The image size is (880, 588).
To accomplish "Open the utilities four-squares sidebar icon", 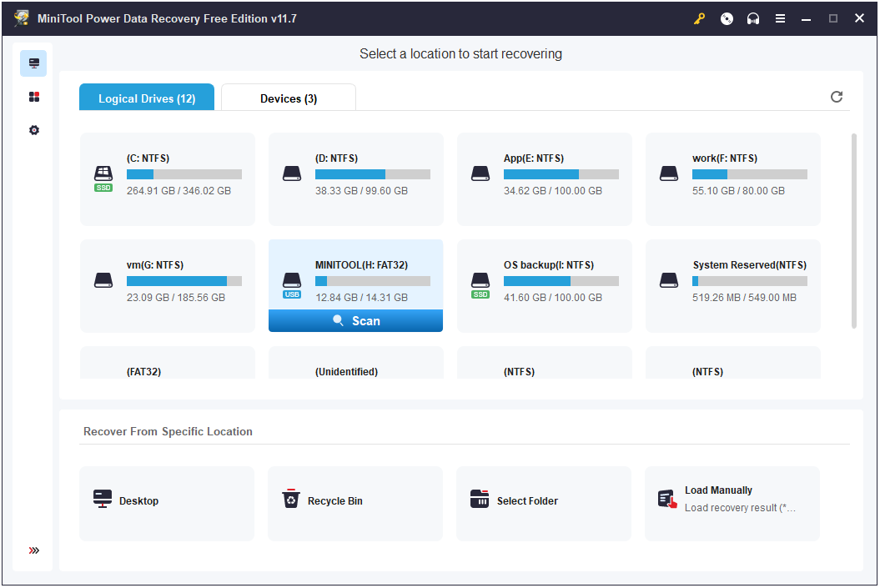I will point(34,97).
